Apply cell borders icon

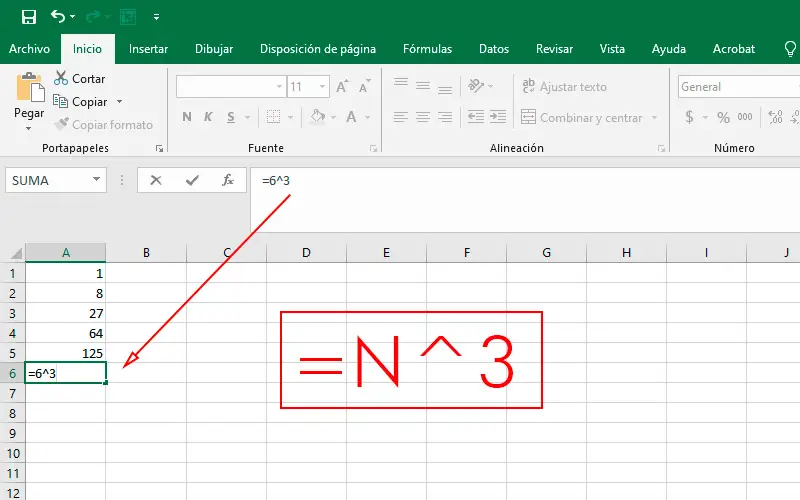273,117
